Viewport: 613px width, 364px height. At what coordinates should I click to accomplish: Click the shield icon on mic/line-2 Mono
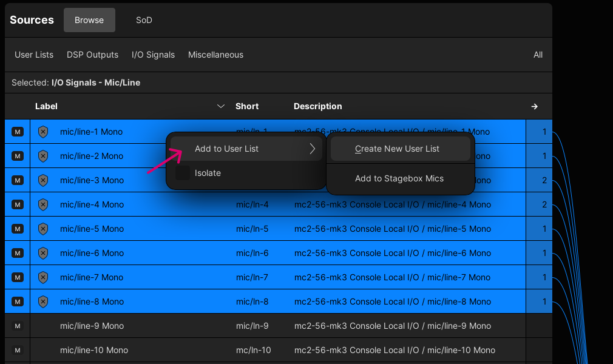(x=43, y=156)
